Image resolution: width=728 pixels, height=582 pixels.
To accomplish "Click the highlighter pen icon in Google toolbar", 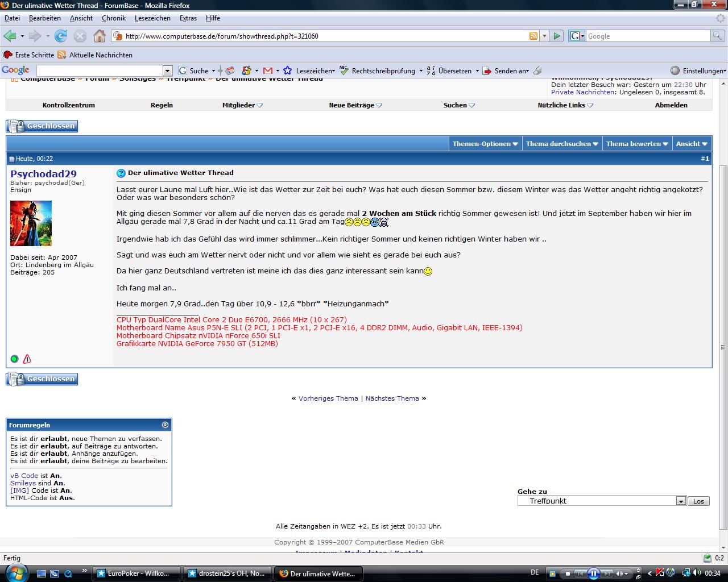I will [x=537, y=70].
